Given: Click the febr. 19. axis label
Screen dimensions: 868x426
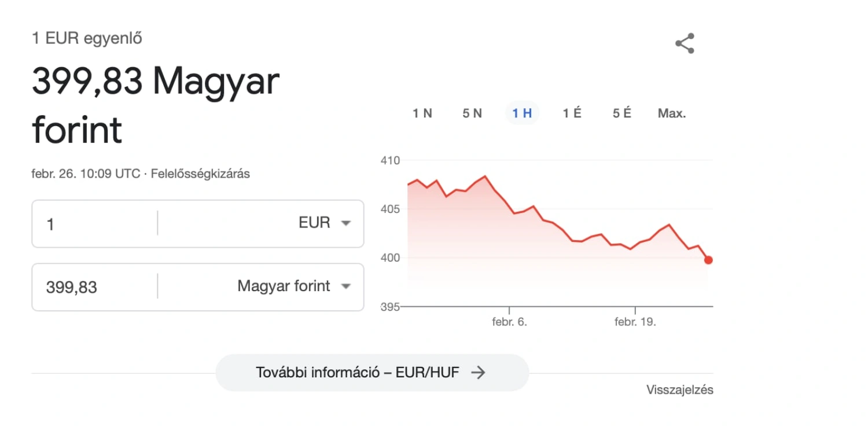Looking at the screenshot, I should coord(635,322).
